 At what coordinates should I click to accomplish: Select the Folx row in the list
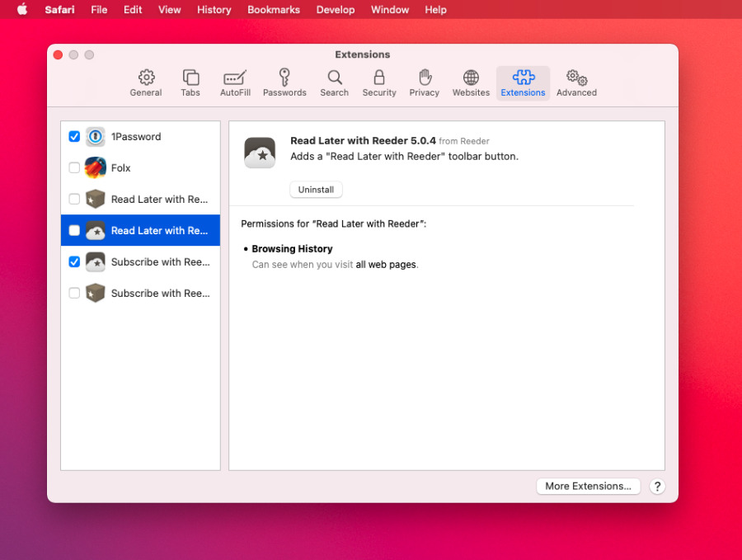(140, 168)
